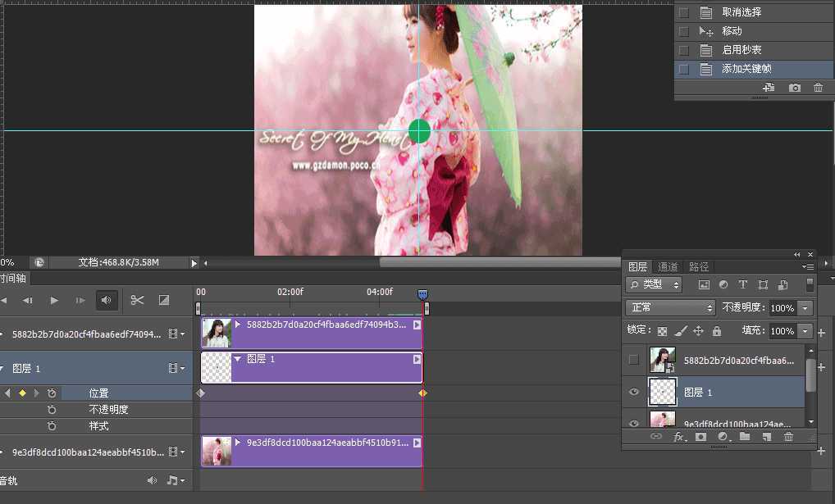Viewport: 835px width, 504px height.
Task: Click the transition icon in timeline toolbar
Action: [x=163, y=301]
